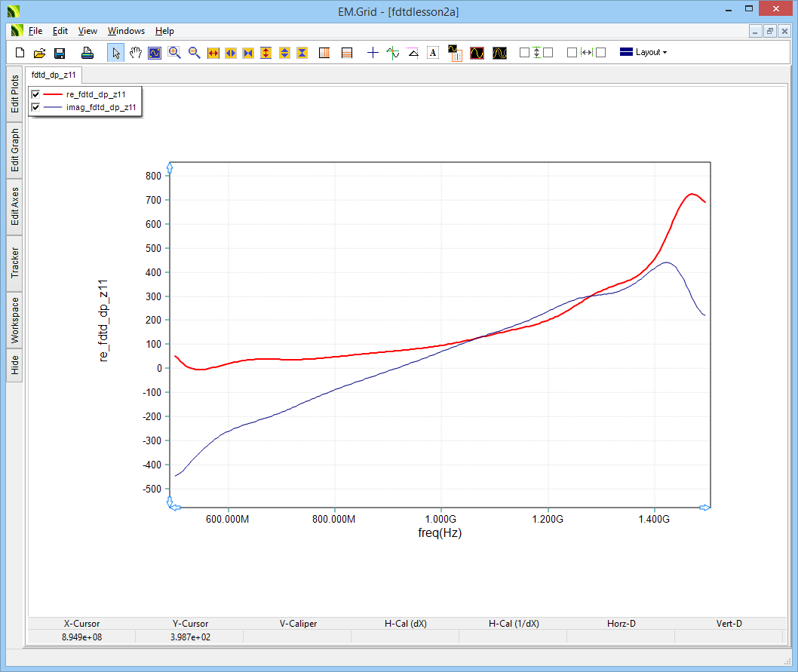Open the Tracker side panel

coord(15,263)
